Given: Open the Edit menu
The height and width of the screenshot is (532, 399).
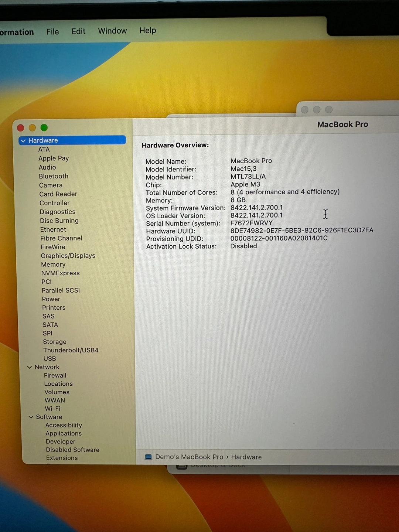Looking at the screenshot, I should coord(78,31).
